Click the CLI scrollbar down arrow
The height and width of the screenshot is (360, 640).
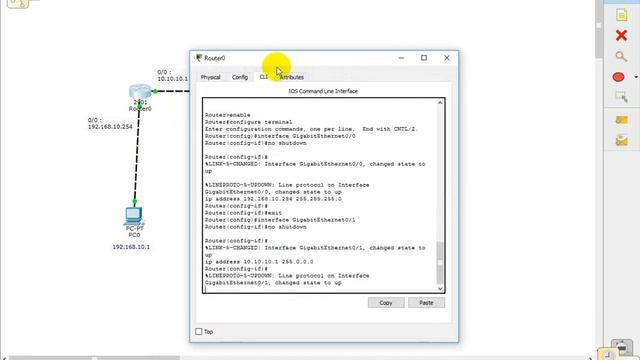440,289
